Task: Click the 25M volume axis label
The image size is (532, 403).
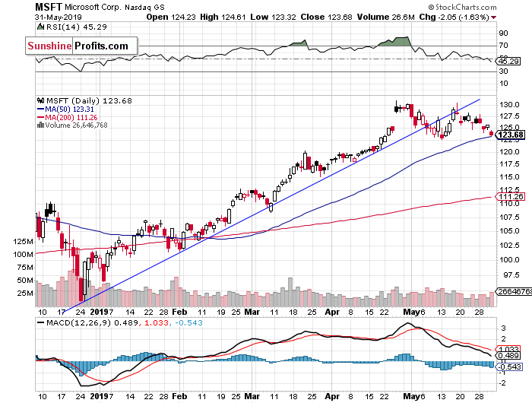Action: 25,294
